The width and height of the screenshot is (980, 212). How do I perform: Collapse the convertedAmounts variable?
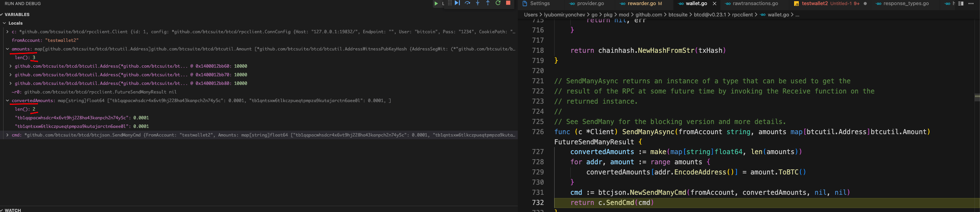coord(7,101)
